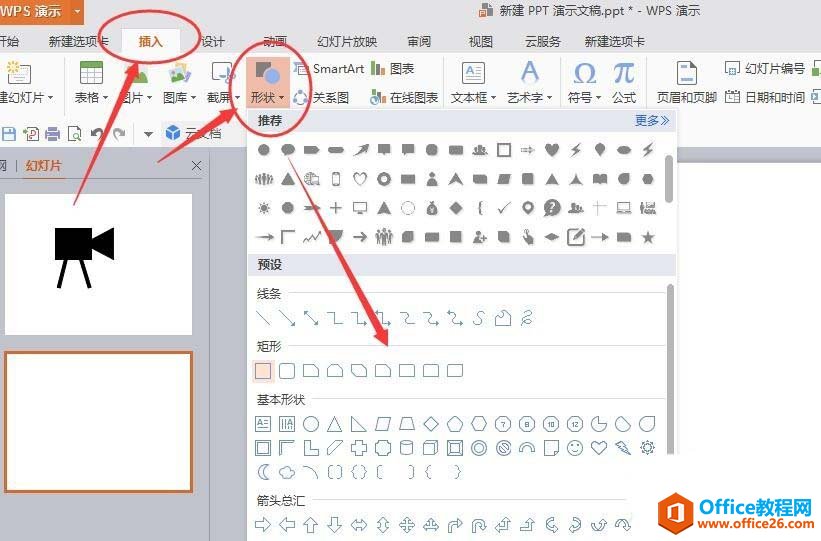Choose the rounded rectangle under 矩形
Viewport: 821px width, 541px height.
pyautogui.click(x=287, y=371)
